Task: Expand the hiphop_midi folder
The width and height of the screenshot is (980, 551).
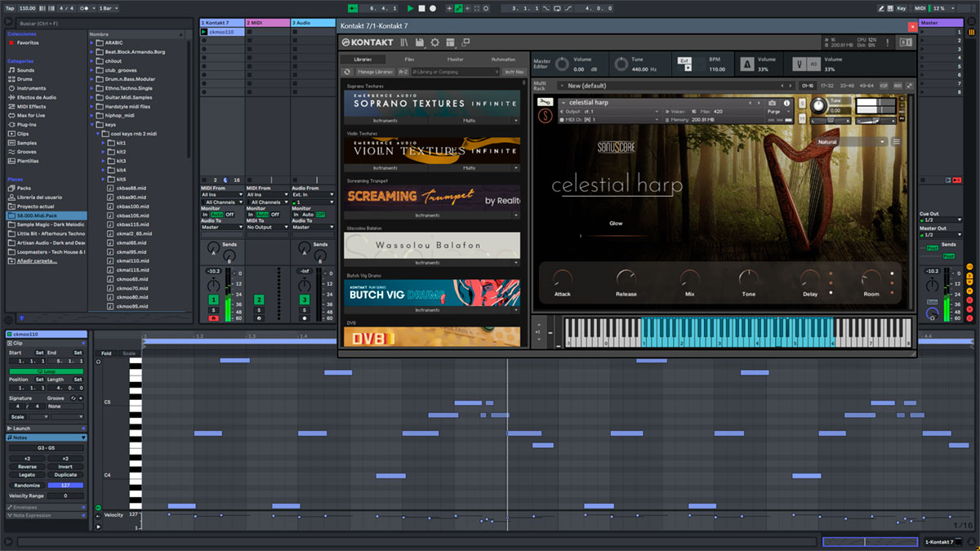Action: (x=93, y=115)
